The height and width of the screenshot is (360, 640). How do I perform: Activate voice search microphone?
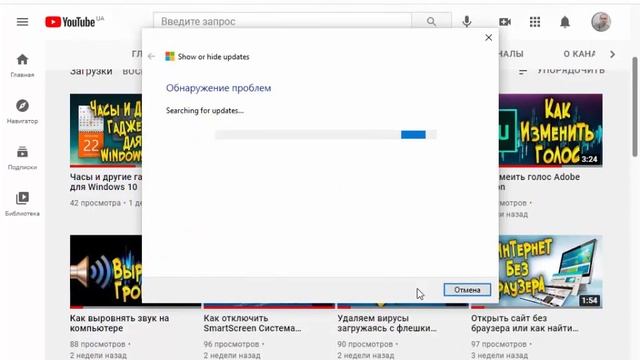pos(467,22)
